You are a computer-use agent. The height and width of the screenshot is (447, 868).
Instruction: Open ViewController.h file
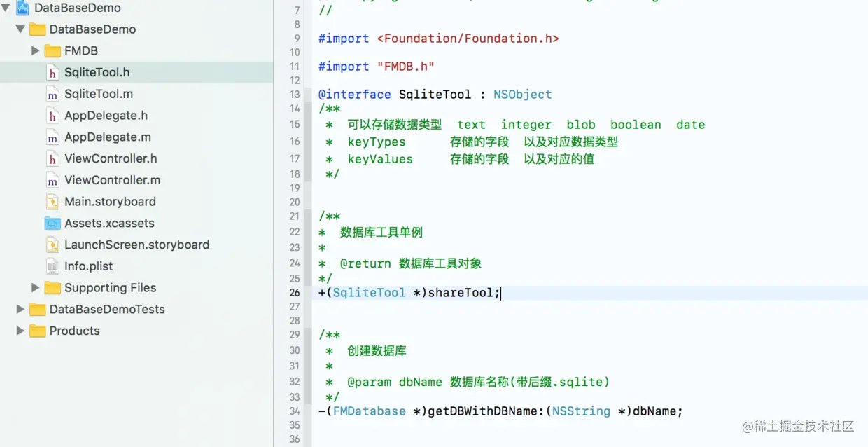click(x=111, y=159)
